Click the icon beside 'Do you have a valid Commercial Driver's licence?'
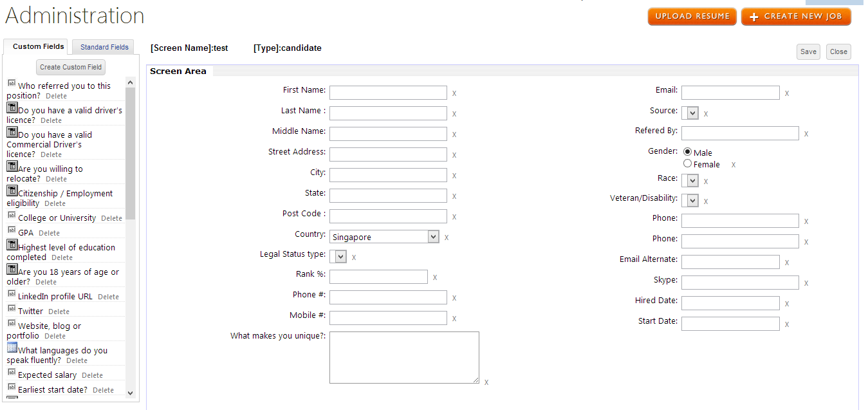 coord(12,132)
